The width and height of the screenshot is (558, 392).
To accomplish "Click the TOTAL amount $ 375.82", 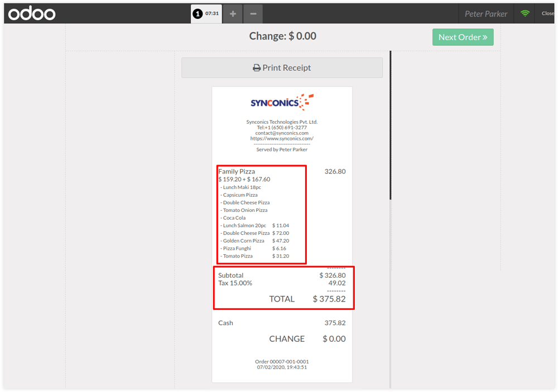I will point(329,299).
